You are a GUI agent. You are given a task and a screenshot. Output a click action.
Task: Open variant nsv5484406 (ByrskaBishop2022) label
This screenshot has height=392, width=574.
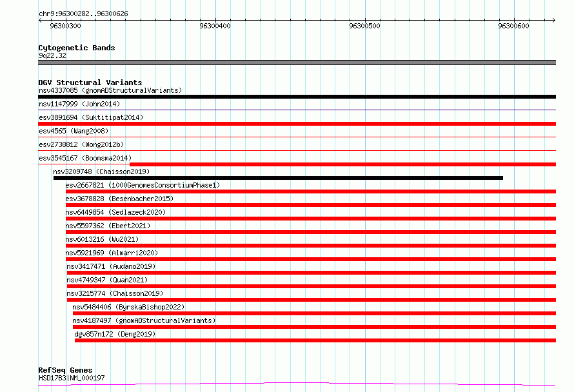(128, 307)
